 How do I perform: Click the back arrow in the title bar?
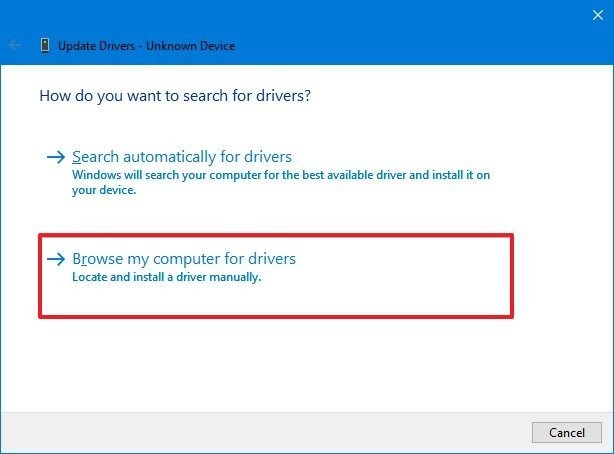pyautogui.click(x=15, y=46)
